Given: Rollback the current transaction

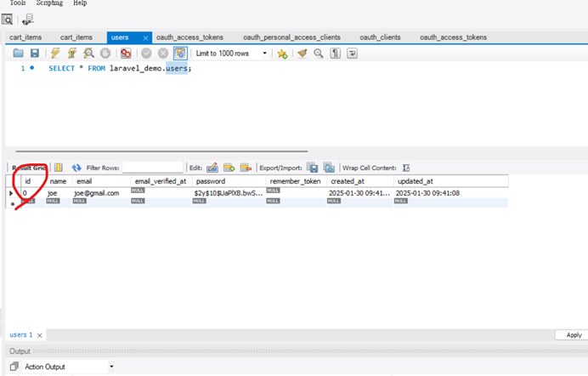Looking at the screenshot, I should (163, 54).
